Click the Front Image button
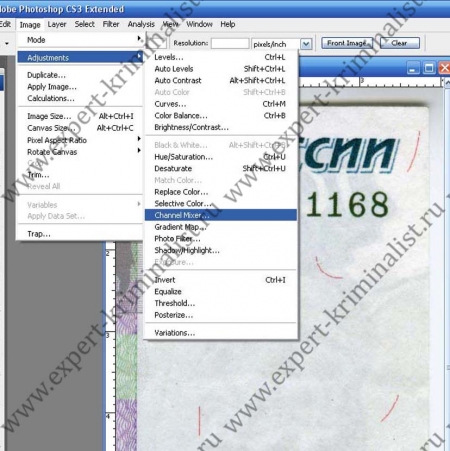450x451 pixels. [347, 43]
